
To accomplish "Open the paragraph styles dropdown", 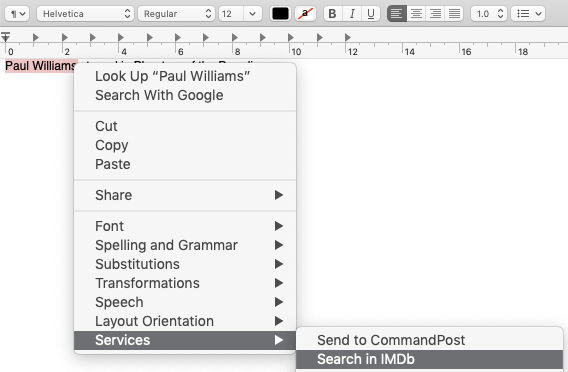I will tap(17, 14).
